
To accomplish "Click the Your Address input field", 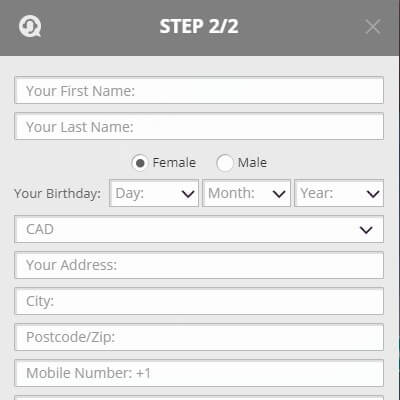I will click(199, 265).
